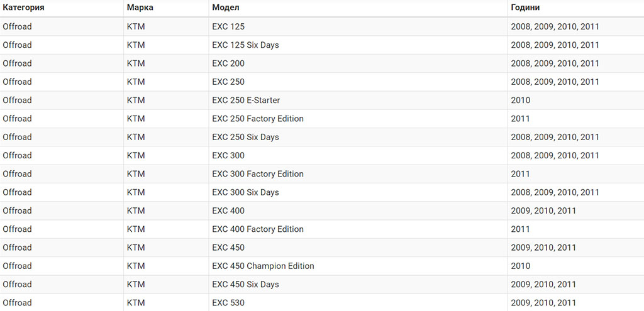Click EXC 250 Factory Edition model
The image size is (644, 311).
tap(258, 119)
